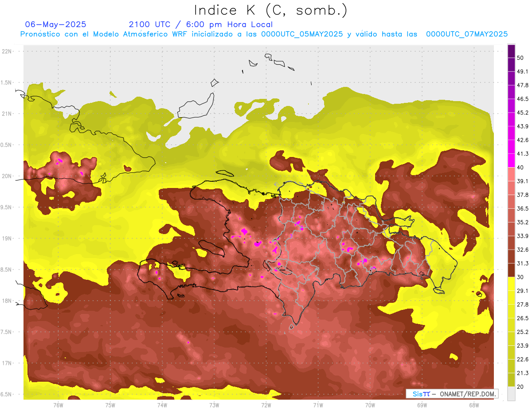Click the colorbar value "33.9"
This screenshot has width=532, height=411.
pos(523,236)
